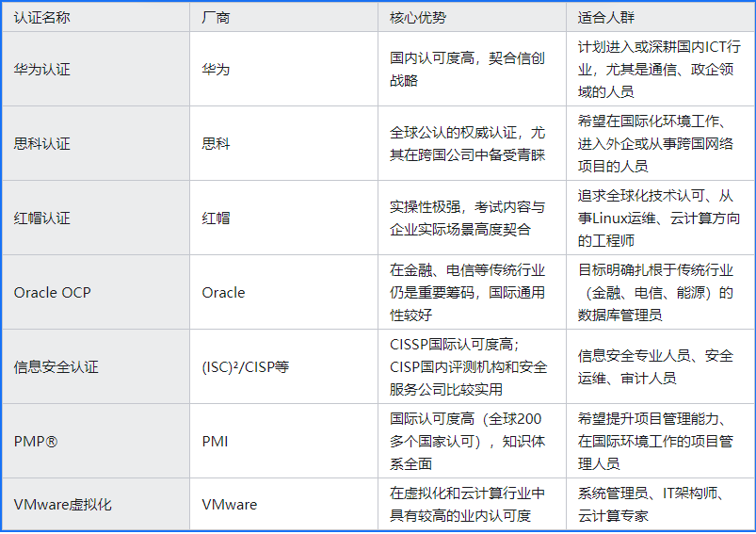
Task: Click cell starting 希望在国际化环境工作
Action: (660, 143)
